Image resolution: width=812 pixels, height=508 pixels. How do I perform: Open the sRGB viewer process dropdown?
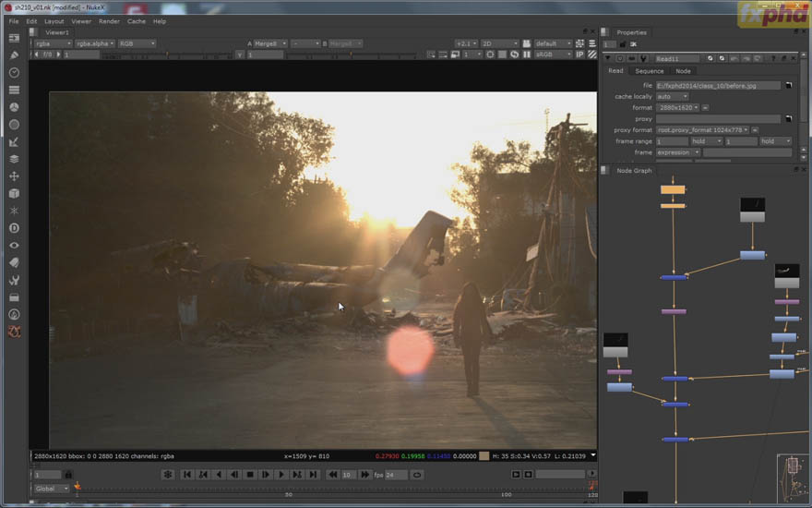(553, 54)
